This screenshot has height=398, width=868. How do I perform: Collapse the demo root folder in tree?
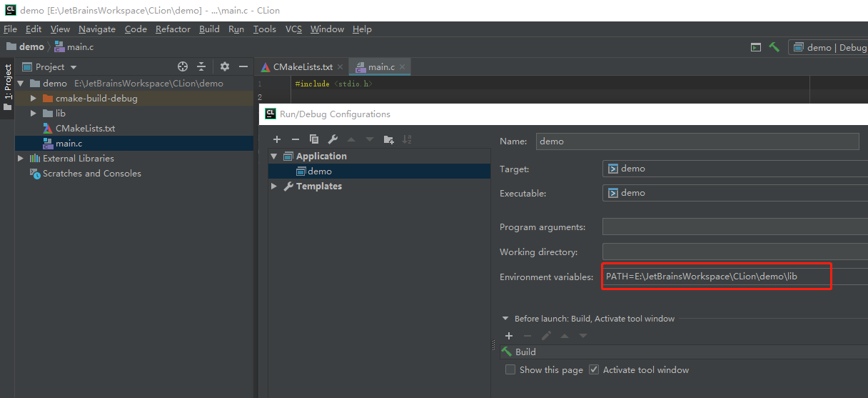20,83
